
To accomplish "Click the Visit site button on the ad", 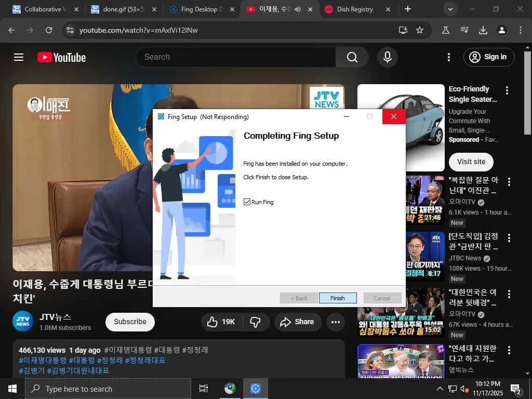I will coord(471,162).
